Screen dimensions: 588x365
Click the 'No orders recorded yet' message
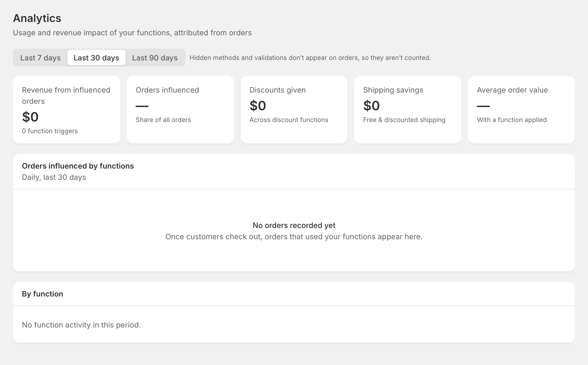[294, 225]
